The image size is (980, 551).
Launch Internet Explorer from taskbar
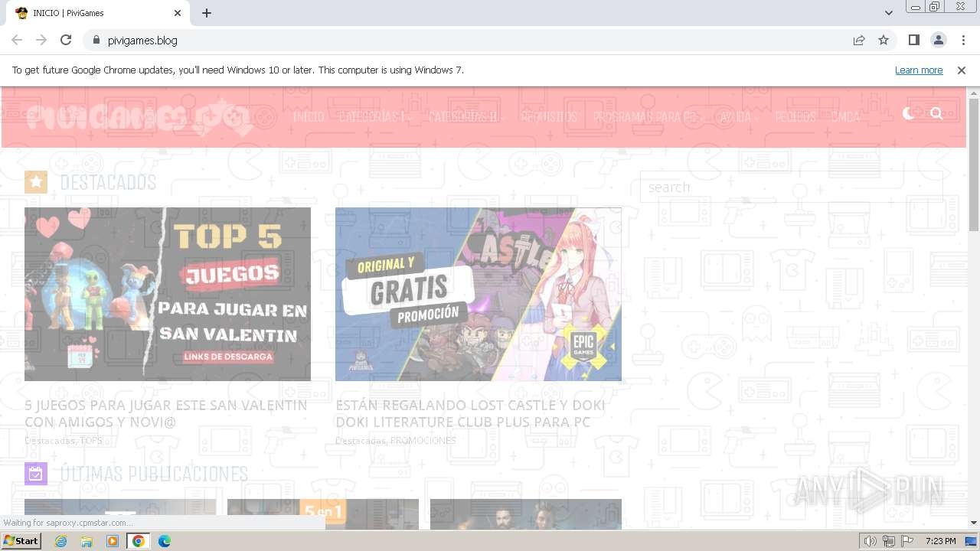[61, 541]
